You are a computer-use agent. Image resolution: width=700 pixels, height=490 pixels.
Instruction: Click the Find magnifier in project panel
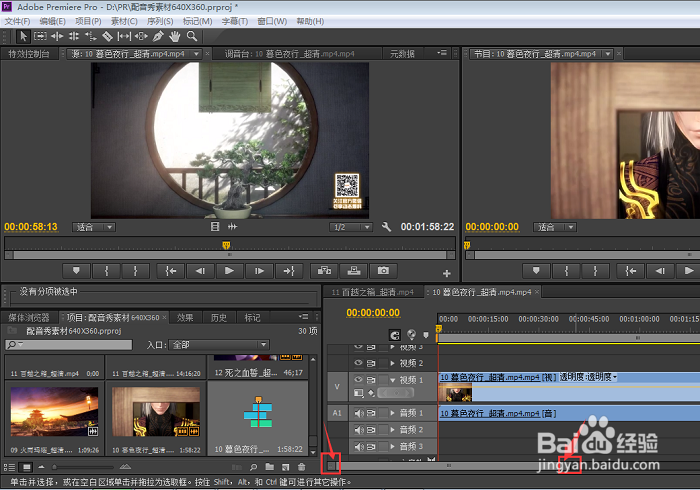(x=254, y=467)
